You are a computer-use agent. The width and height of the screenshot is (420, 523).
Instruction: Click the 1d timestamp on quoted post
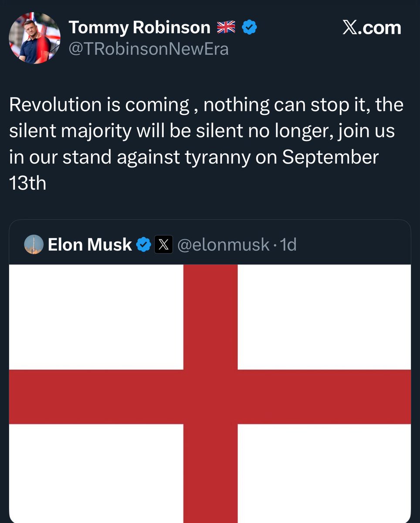coord(288,245)
